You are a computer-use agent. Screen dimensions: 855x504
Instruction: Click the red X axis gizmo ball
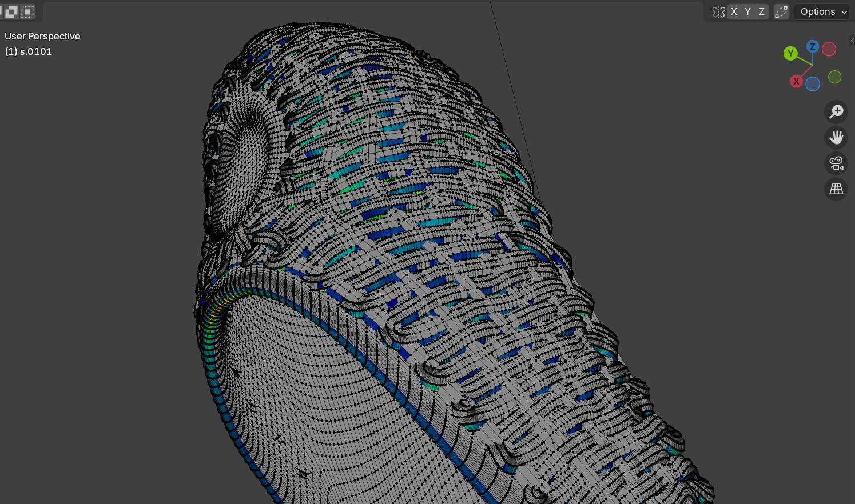(x=796, y=82)
